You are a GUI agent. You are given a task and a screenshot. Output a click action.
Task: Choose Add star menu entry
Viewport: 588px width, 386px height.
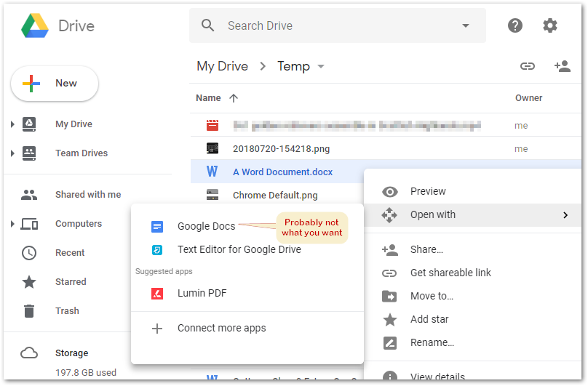pyautogui.click(x=472, y=320)
